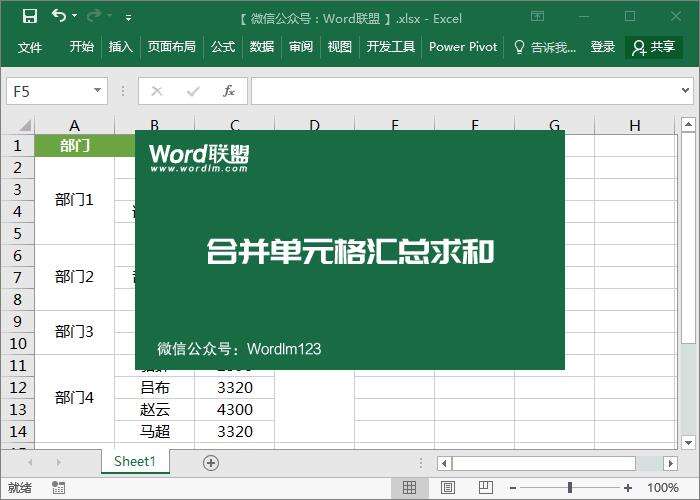Click the 告诉我 lightbulb search box
Viewport: 700px width, 500px height.
pos(545,47)
